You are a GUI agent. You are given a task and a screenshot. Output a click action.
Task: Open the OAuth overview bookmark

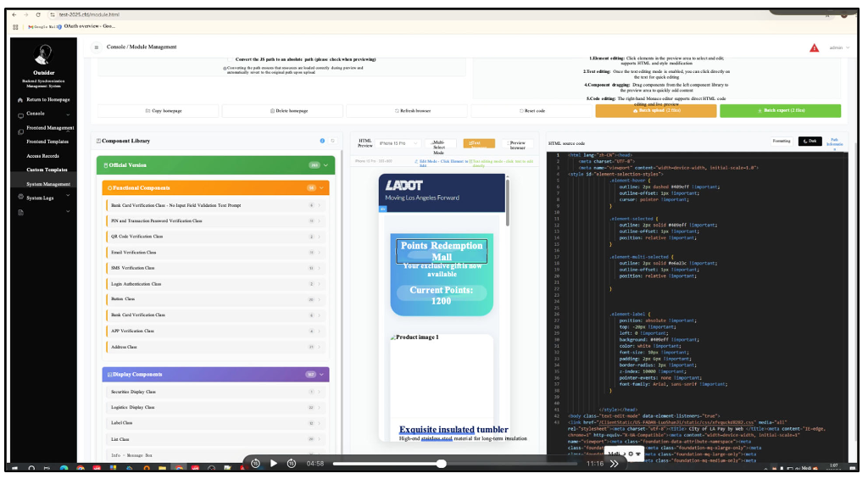coord(89,26)
